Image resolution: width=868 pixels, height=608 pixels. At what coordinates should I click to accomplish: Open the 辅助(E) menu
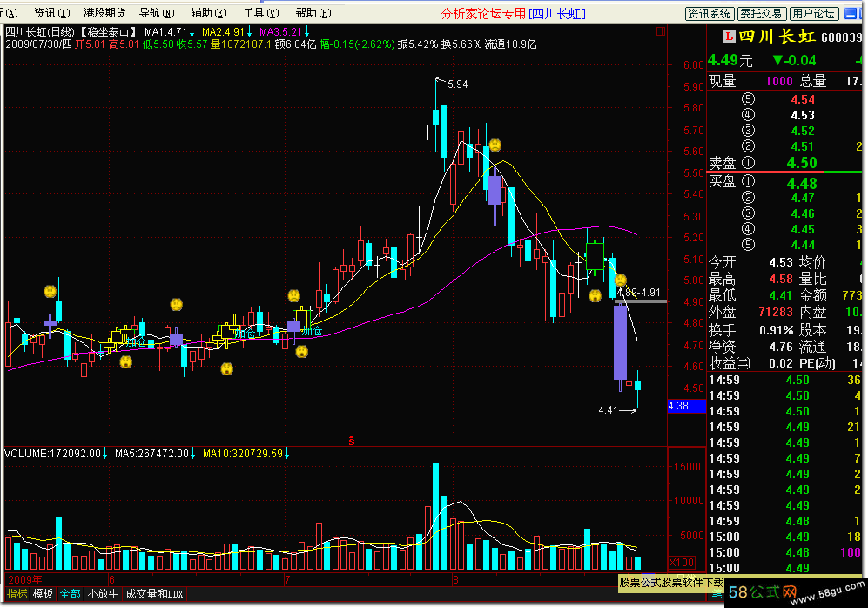point(209,13)
